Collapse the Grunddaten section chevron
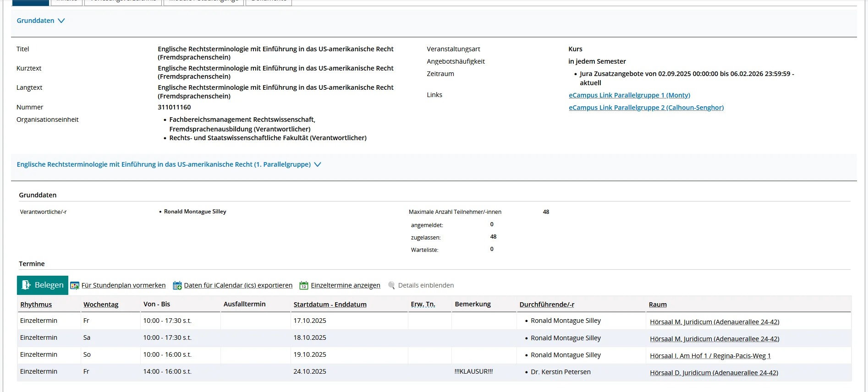The height and width of the screenshot is (392, 868). coord(61,21)
